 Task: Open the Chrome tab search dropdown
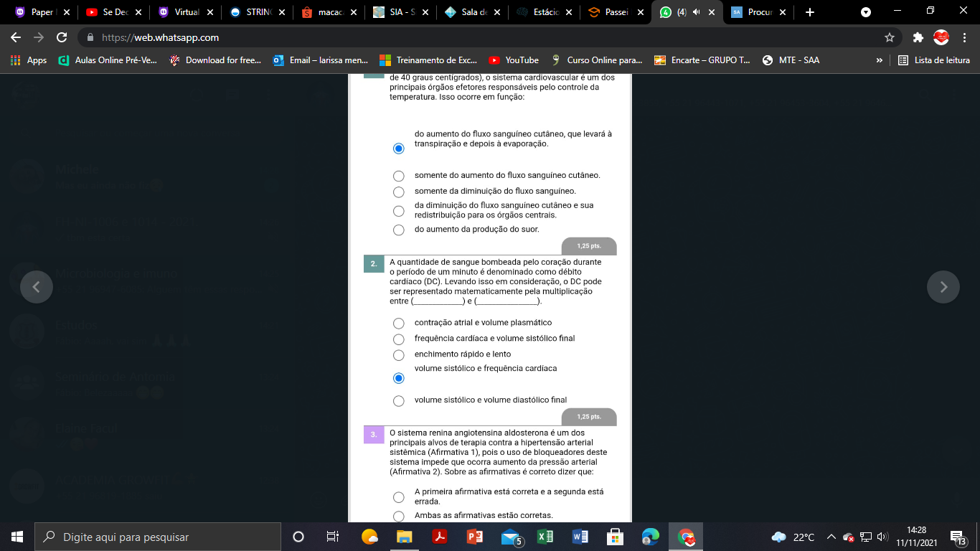(x=866, y=12)
